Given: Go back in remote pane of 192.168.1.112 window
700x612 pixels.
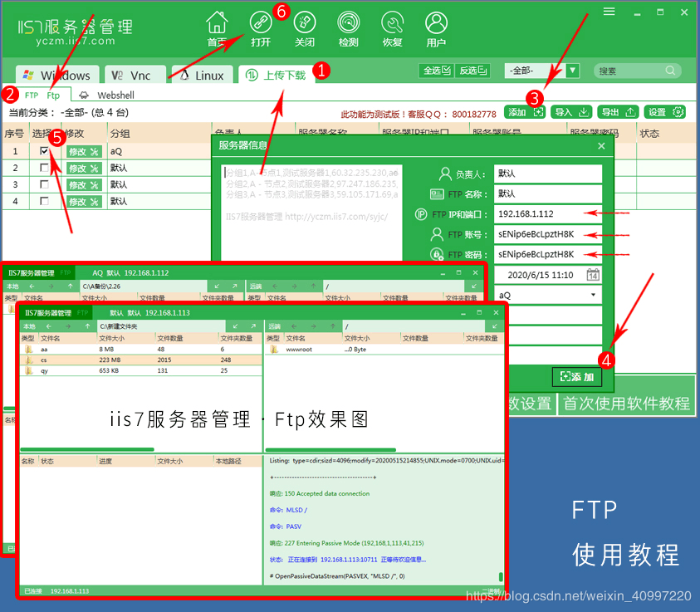Looking at the screenshot, I should click(x=275, y=286).
